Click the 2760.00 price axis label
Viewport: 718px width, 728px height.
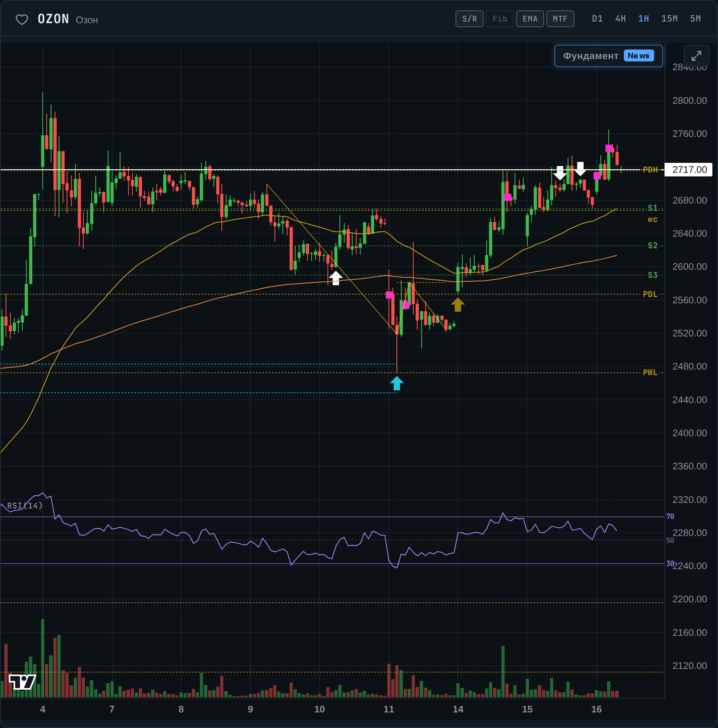(x=690, y=134)
